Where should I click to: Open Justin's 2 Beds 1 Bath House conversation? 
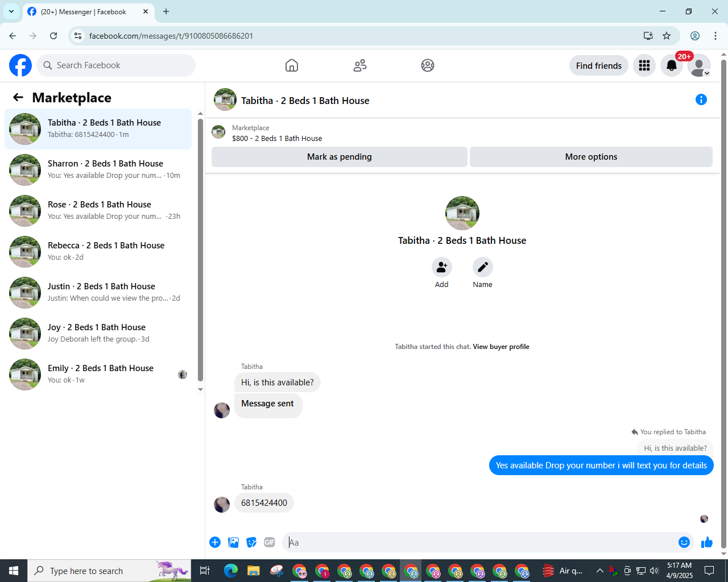point(98,293)
